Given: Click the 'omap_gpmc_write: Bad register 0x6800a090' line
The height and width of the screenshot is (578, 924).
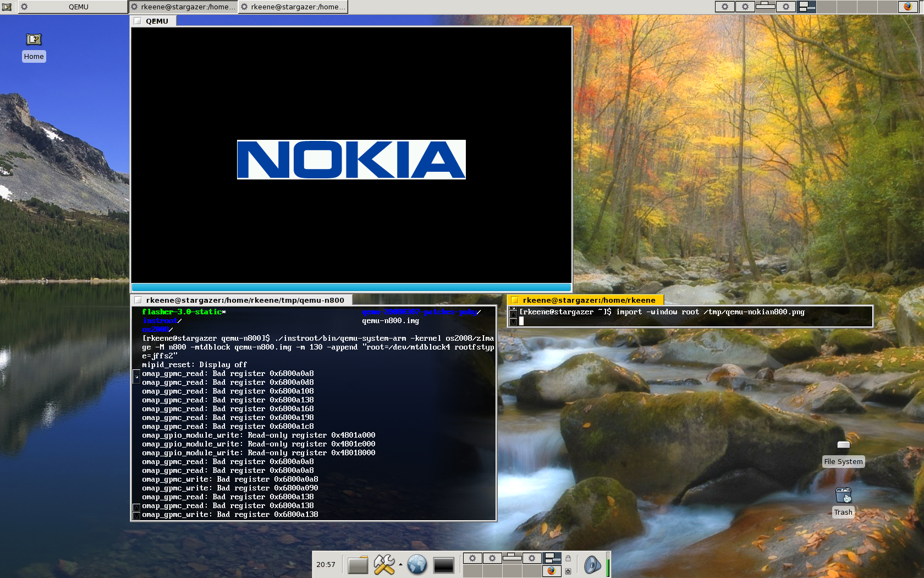Looking at the screenshot, I should (x=230, y=488).
